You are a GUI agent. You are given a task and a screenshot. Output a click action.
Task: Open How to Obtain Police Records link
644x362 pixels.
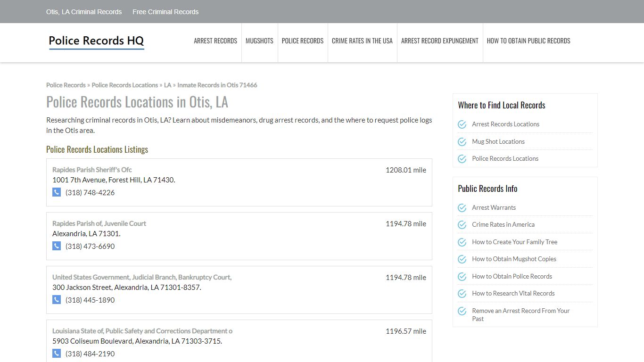512,277
